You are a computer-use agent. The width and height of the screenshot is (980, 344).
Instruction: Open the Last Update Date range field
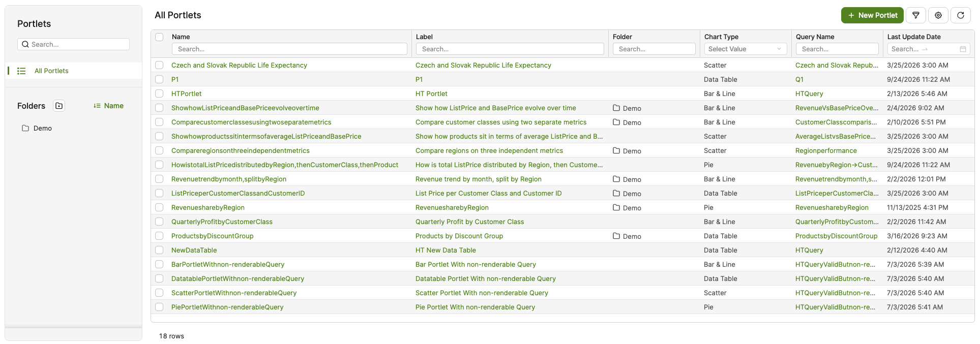[929, 49]
